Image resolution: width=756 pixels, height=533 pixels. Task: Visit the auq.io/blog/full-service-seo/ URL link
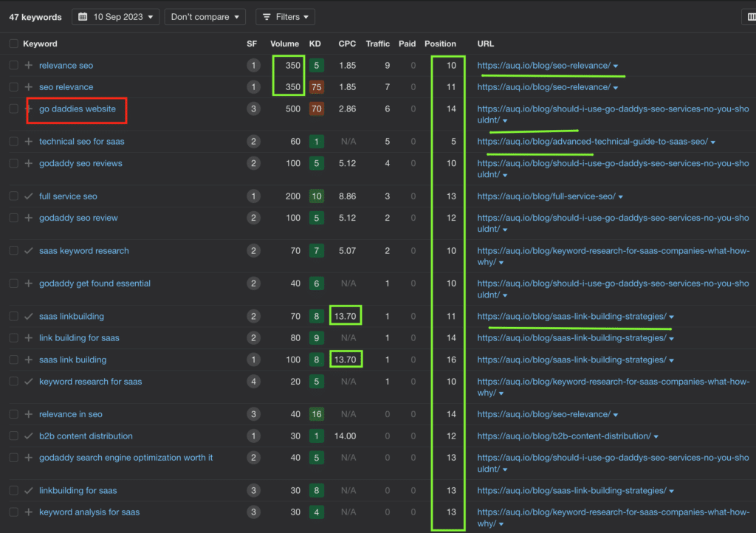click(546, 196)
